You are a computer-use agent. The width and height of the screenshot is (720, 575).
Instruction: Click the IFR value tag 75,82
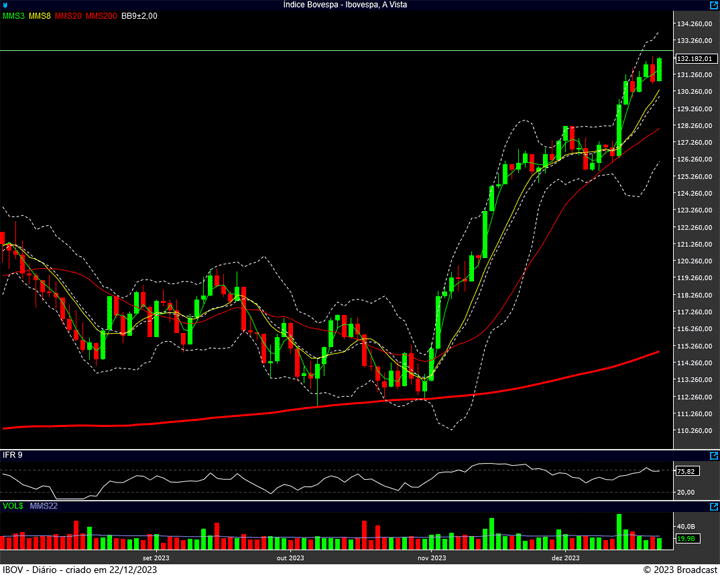click(686, 471)
